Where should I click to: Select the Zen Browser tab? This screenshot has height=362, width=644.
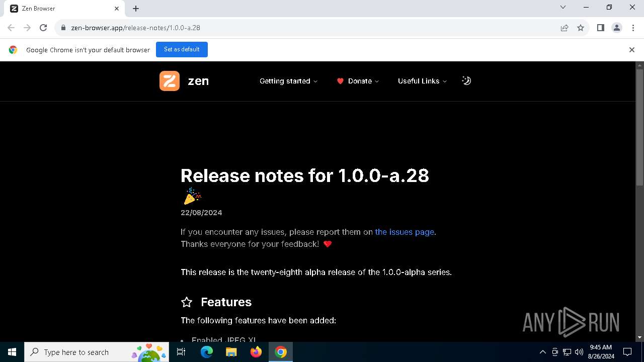[64, 9]
